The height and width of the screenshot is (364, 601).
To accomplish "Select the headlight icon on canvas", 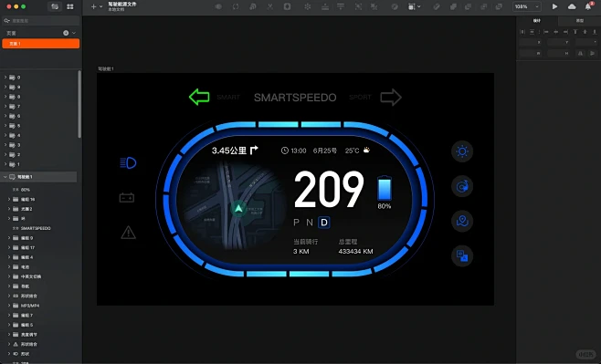I will click(x=128, y=162).
